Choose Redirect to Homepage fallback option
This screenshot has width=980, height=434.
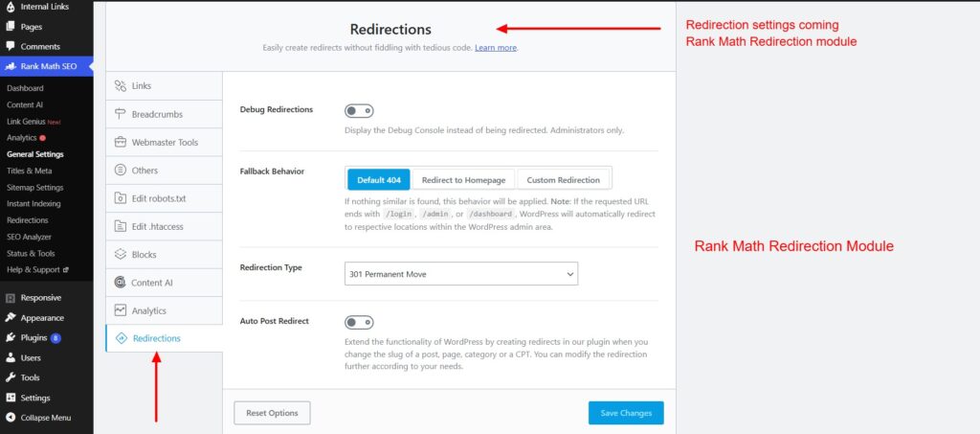[x=464, y=179]
